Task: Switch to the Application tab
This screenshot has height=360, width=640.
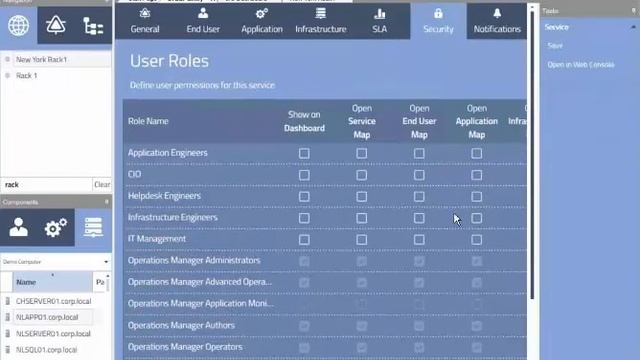Action: pos(262,21)
